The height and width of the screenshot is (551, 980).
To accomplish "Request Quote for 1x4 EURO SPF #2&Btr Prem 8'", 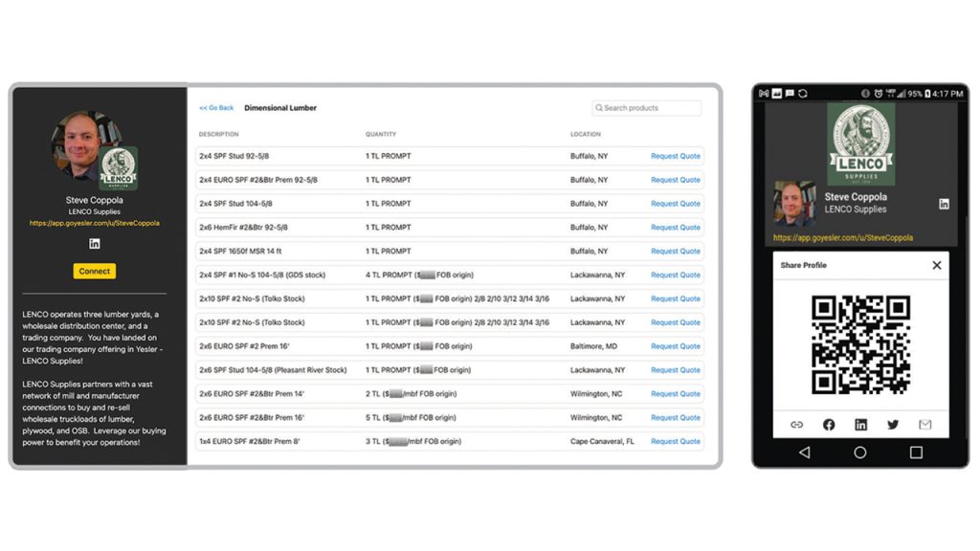I will [x=675, y=441].
